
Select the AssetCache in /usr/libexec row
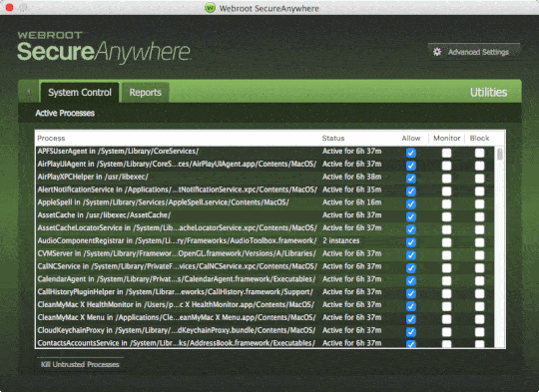tap(265, 215)
